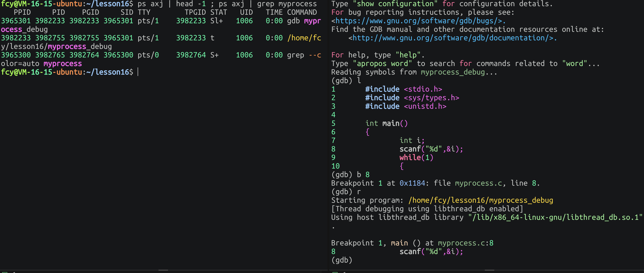Click the left pane bottom drag handle
Viewport: 644px width, 273px height.
tap(163, 270)
